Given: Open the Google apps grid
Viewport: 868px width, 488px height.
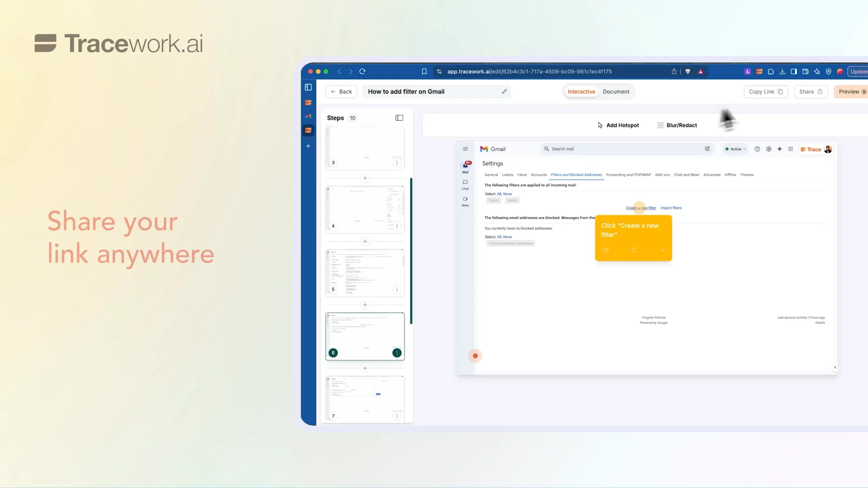Looking at the screenshot, I should point(790,149).
